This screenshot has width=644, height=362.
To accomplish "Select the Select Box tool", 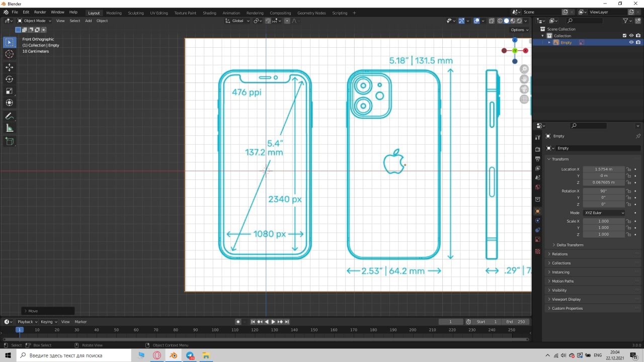I will (x=10, y=42).
